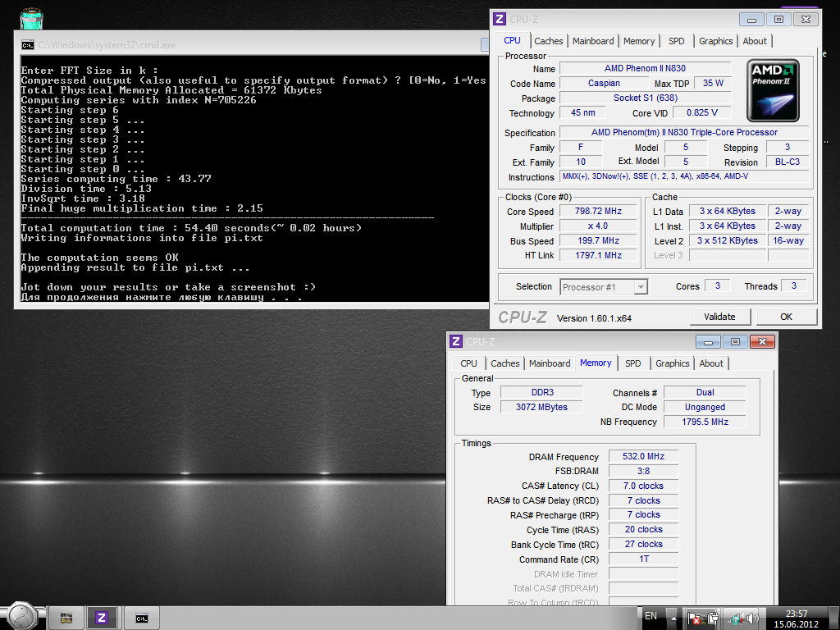Click the network tray icon
Image resolution: width=840 pixels, height=630 pixels.
tap(735, 619)
